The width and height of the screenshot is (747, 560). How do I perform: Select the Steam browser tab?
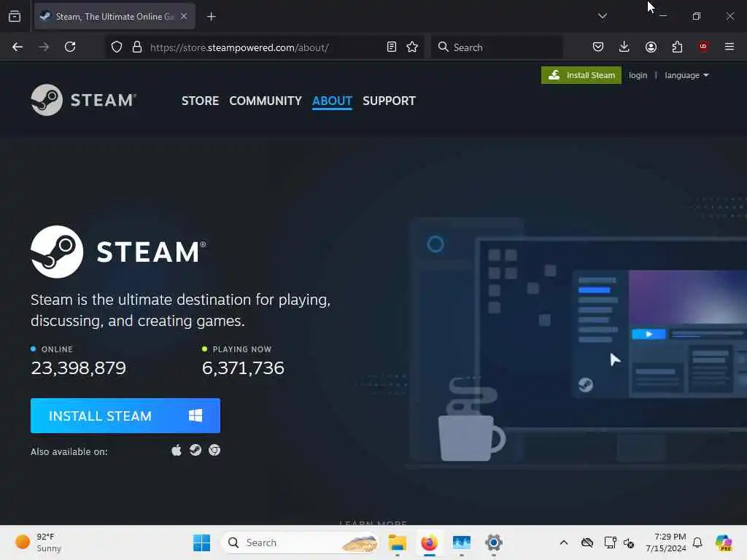(x=115, y=17)
